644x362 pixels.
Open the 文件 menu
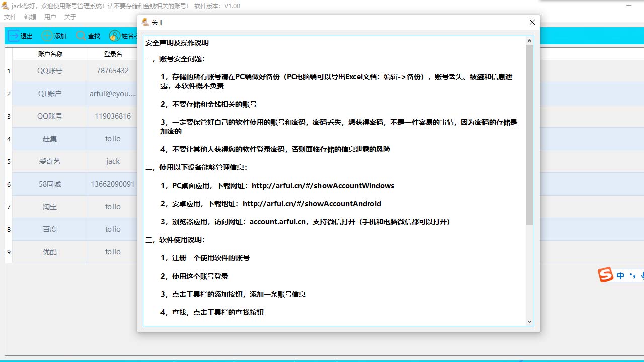10,17
